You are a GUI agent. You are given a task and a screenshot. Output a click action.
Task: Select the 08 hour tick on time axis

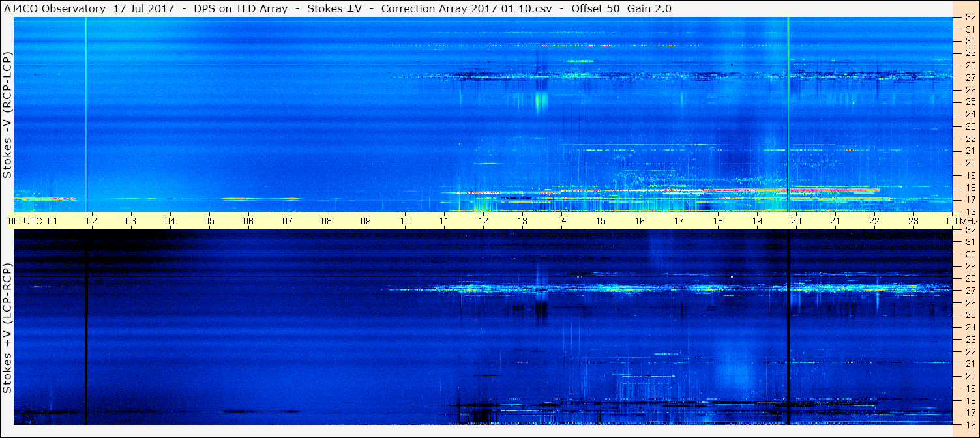tap(327, 221)
